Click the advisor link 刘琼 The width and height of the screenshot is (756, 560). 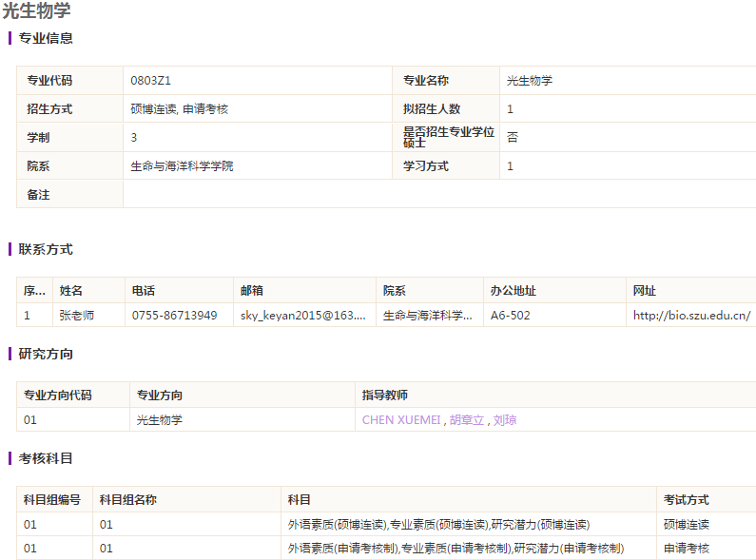click(505, 419)
